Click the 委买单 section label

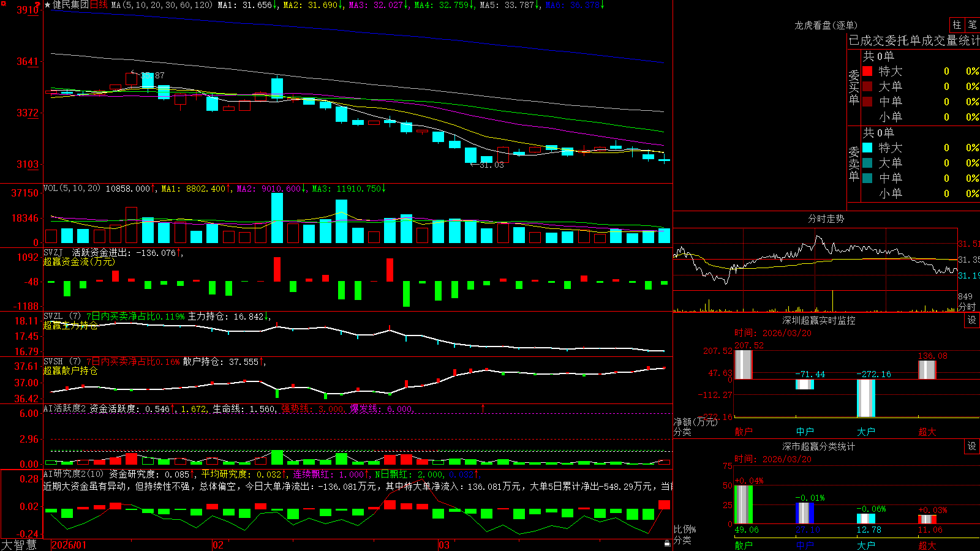(x=854, y=88)
